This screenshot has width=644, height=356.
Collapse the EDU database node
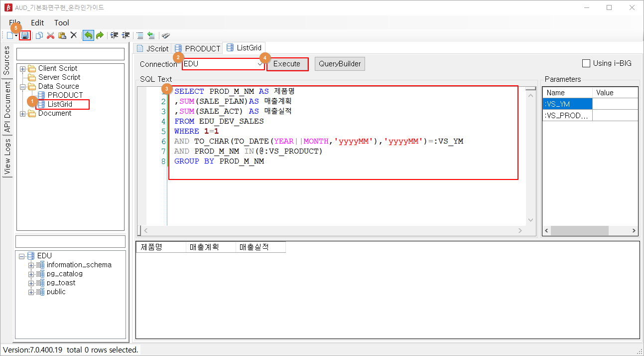point(21,256)
